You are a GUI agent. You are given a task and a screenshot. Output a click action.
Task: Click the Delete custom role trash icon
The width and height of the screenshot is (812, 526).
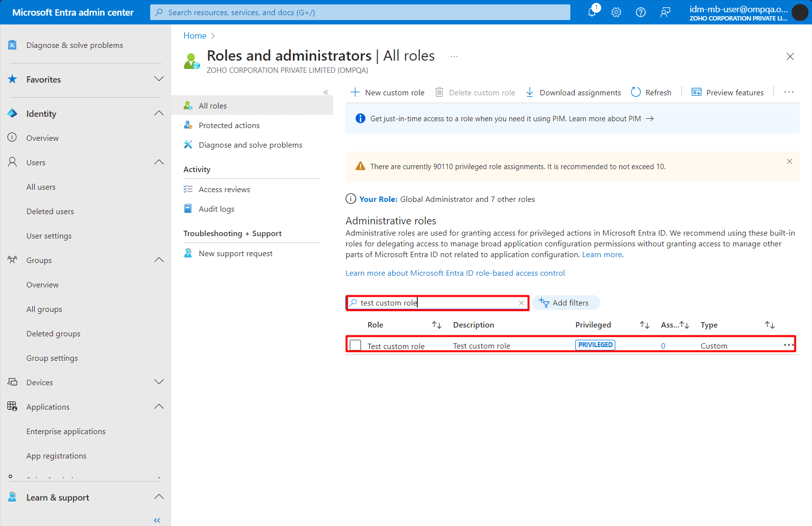tap(439, 92)
